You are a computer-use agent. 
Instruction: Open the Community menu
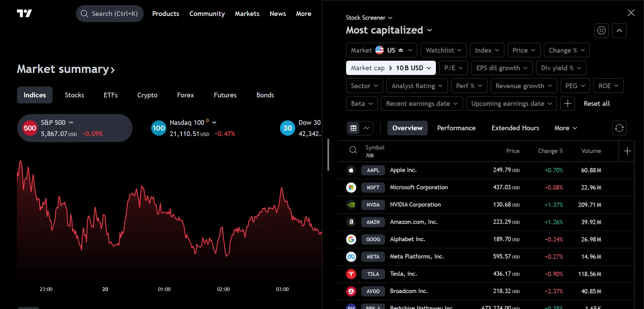click(207, 14)
